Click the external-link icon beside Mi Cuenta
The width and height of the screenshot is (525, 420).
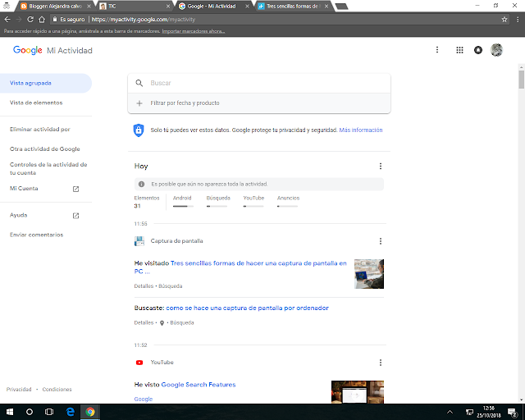point(76,189)
